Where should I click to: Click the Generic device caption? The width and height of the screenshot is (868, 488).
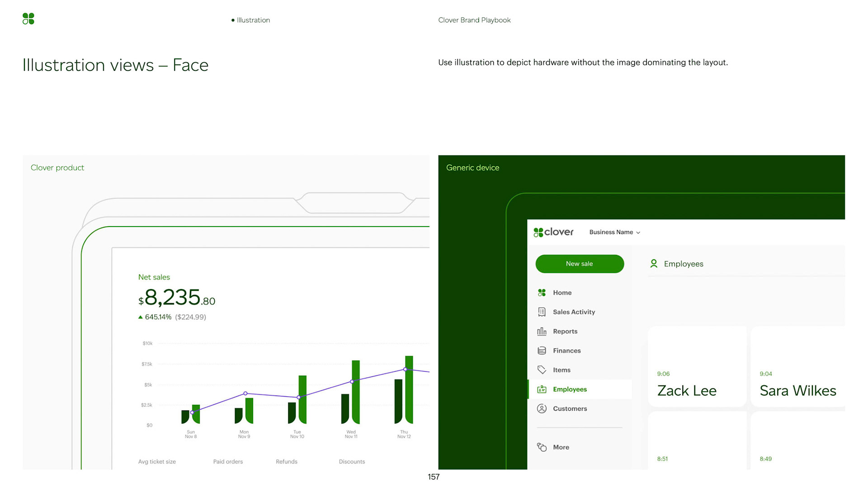tap(472, 168)
